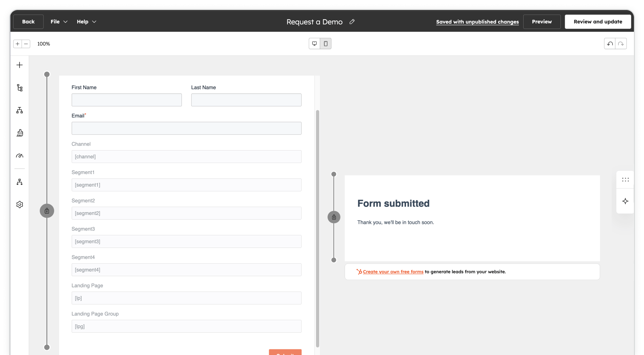Viewport: 644px width, 355px height.
Task: Open Create your own free forms link
Action: point(393,272)
